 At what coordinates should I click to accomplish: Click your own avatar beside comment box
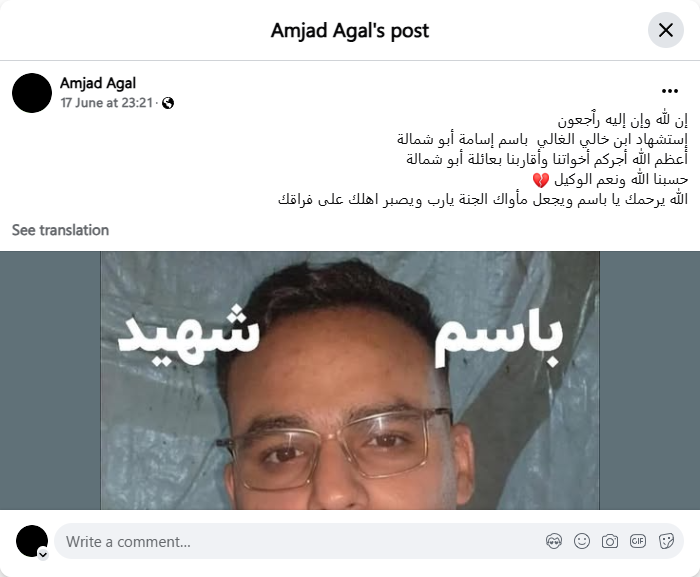pos(32,541)
